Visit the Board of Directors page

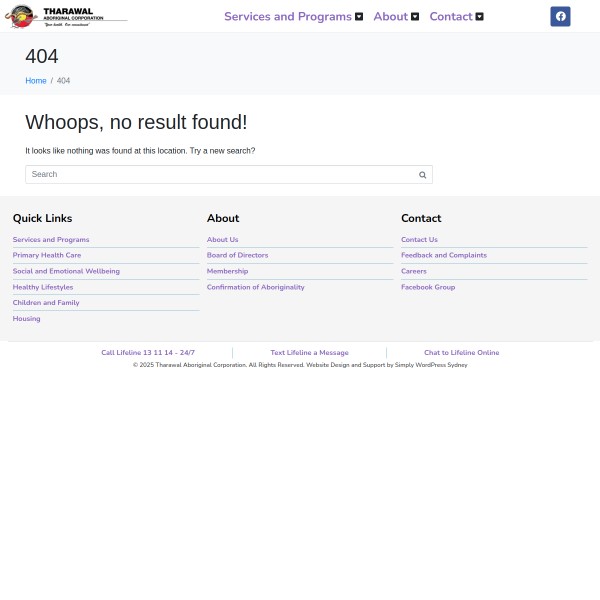[x=237, y=255]
